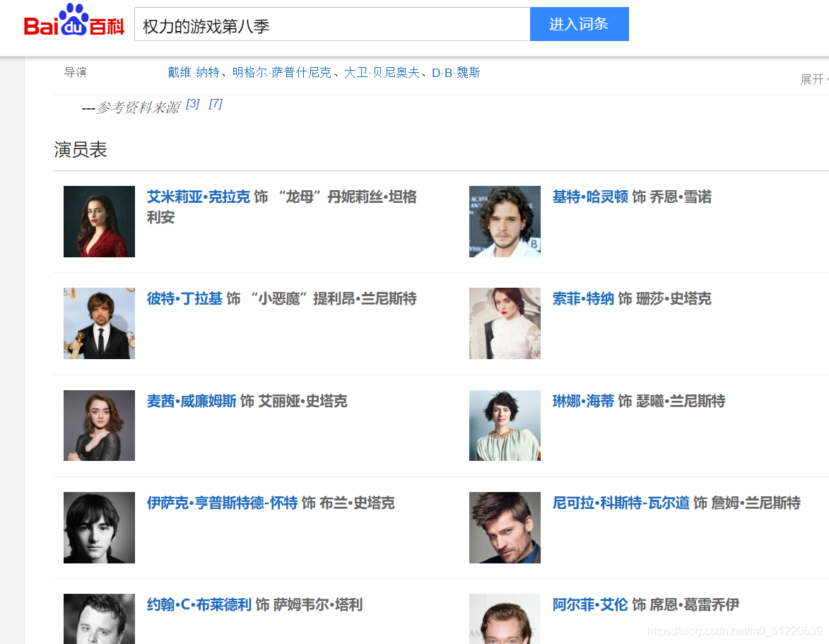Image resolution: width=829 pixels, height=644 pixels.
Task: Click the photo of 基特·哈灵顿
Action: [505, 221]
